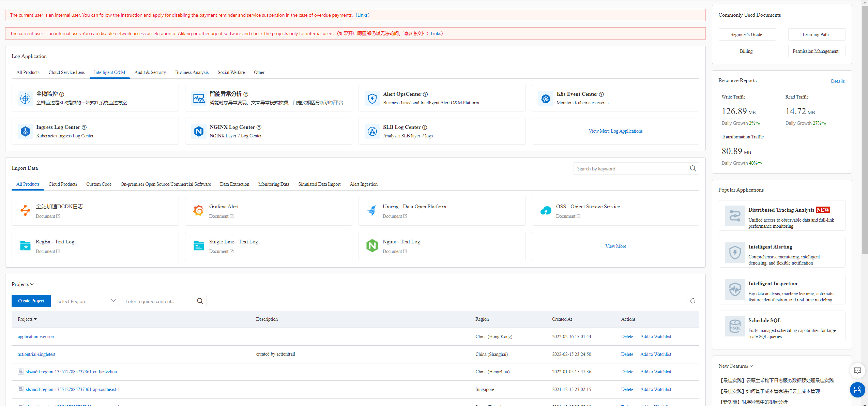Open OSS Object Storage Document link
Viewport: 868px width, 406px height.
[568, 216]
